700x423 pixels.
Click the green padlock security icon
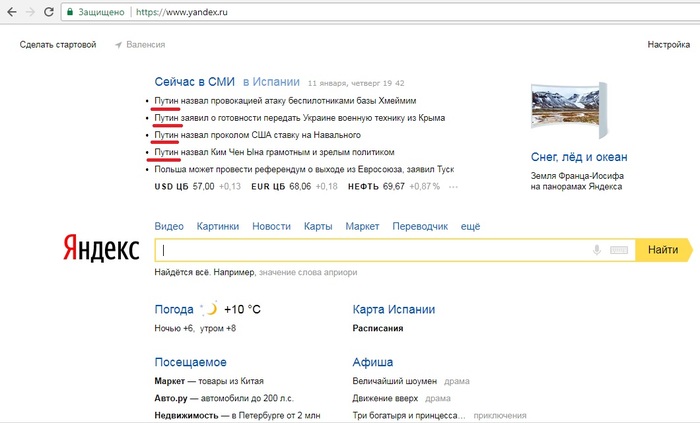pos(70,12)
